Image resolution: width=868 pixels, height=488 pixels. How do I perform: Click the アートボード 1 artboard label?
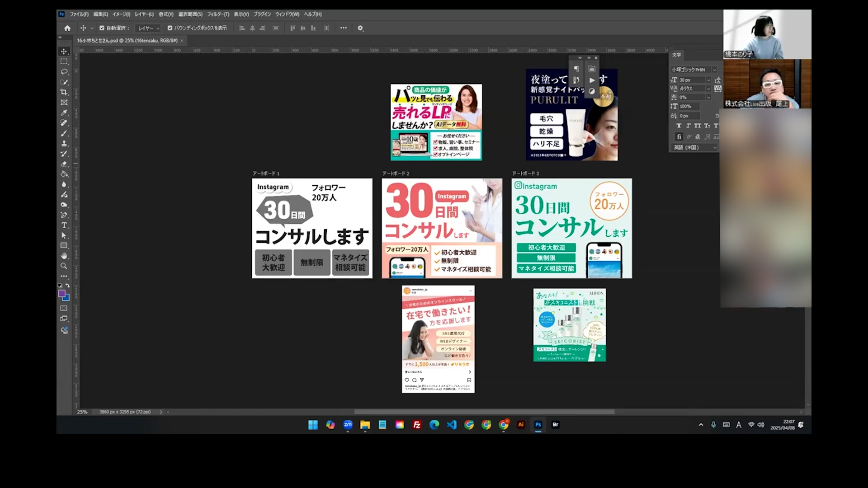coord(266,174)
